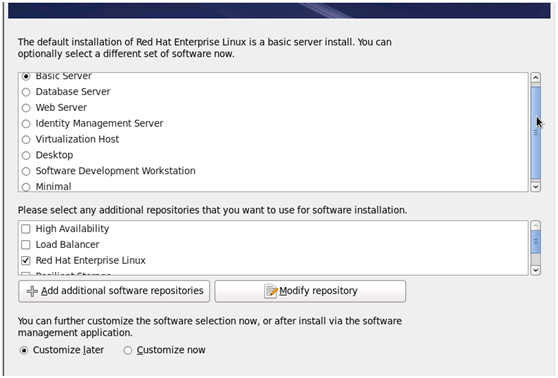
Task: Click the software list scroll-down arrow
Action: [535, 187]
